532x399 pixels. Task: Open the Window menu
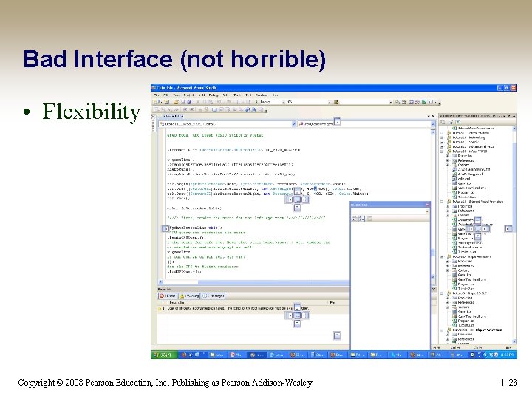click(x=262, y=95)
